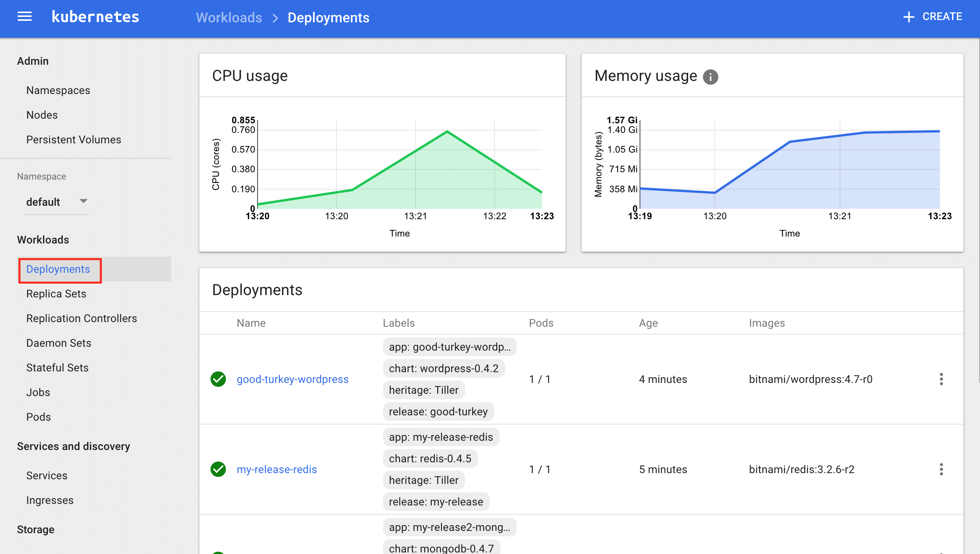Image resolution: width=980 pixels, height=554 pixels.
Task: Select Replica Sets in the sidebar
Action: pyautogui.click(x=56, y=294)
